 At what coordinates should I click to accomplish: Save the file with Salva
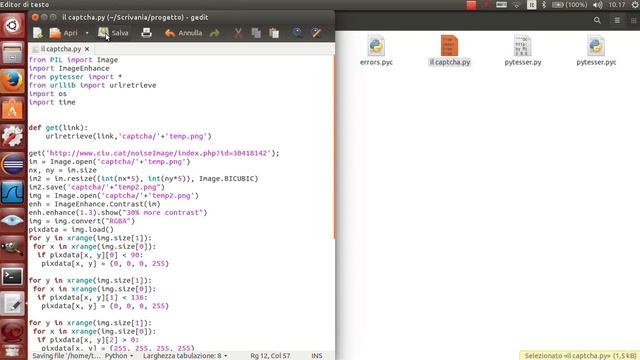113,33
